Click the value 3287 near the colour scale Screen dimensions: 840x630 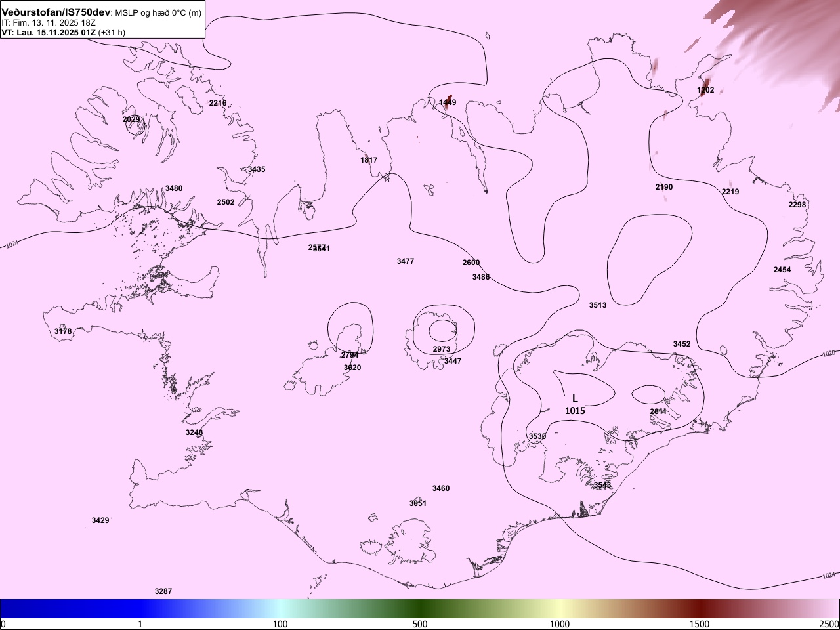[x=163, y=591]
